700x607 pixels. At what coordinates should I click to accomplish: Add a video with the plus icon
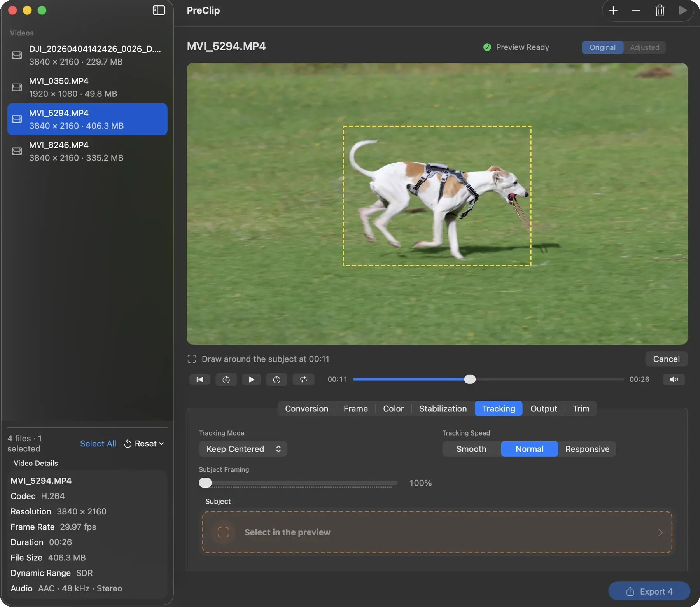(x=613, y=10)
